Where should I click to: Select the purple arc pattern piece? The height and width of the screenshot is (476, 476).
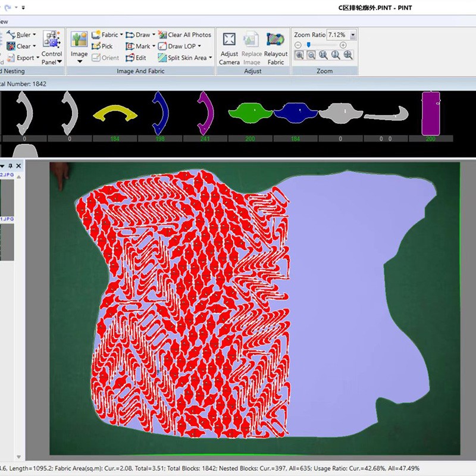pyautogui.click(x=205, y=113)
